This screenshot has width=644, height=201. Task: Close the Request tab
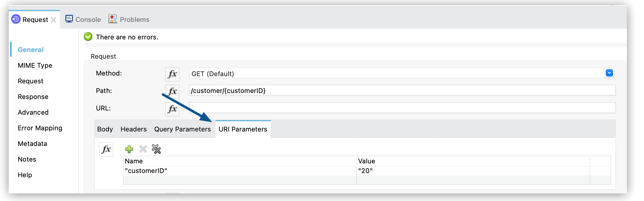pyautogui.click(x=54, y=20)
